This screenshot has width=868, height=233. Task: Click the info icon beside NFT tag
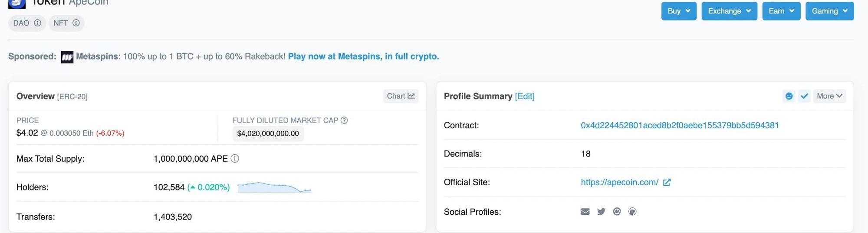tap(76, 23)
